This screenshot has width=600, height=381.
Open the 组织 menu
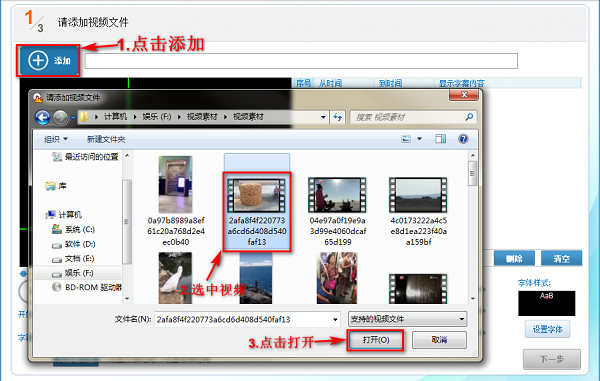[55, 139]
